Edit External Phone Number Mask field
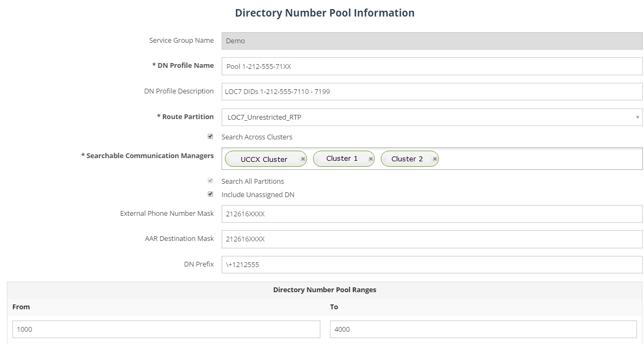 pyautogui.click(x=432, y=214)
